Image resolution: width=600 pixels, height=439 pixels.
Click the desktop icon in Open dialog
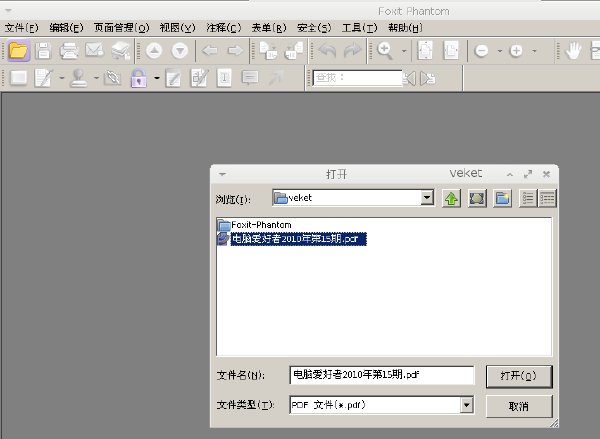click(x=477, y=198)
